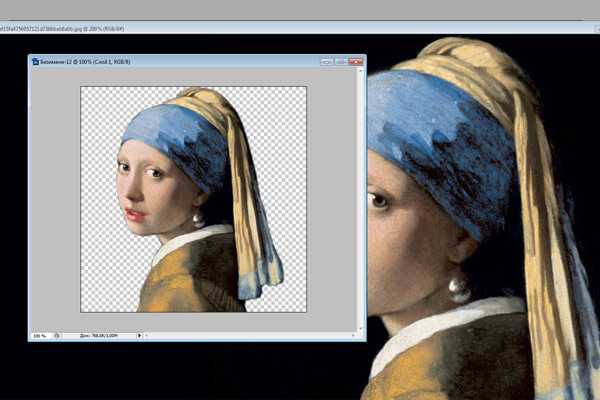Click the cut-out portrait on transparent canvas
Viewport: 600px width, 400px height.
click(199, 201)
